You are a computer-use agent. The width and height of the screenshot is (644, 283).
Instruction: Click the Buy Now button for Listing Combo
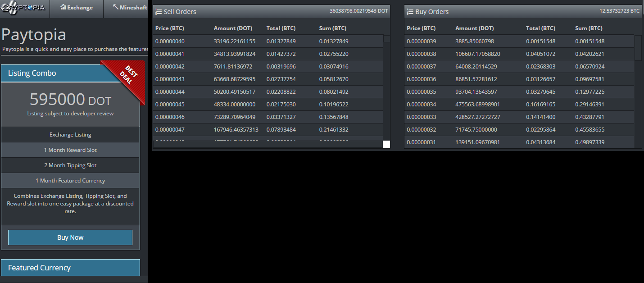pos(70,237)
